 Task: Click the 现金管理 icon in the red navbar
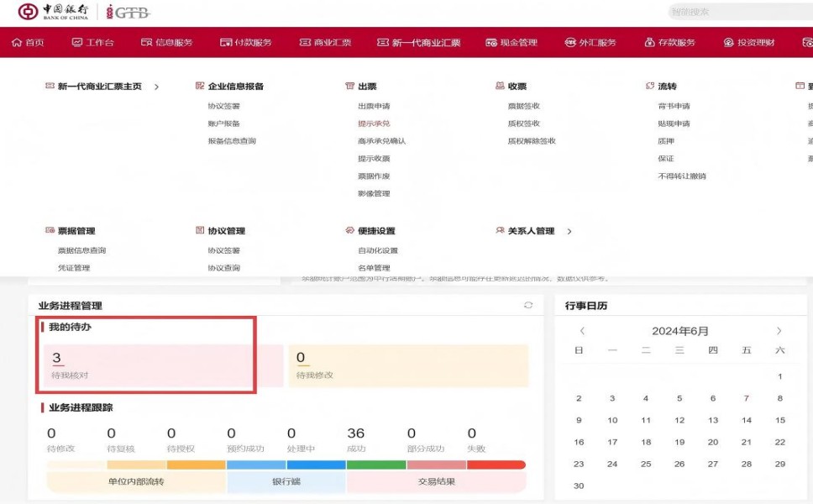pyautogui.click(x=491, y=43)
